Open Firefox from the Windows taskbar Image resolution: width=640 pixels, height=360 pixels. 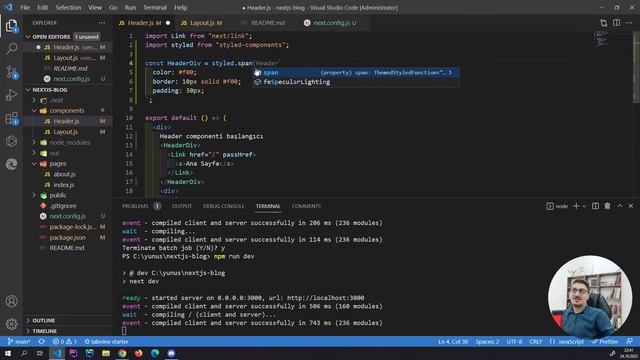pyautogui.click(x=138, y=353)
